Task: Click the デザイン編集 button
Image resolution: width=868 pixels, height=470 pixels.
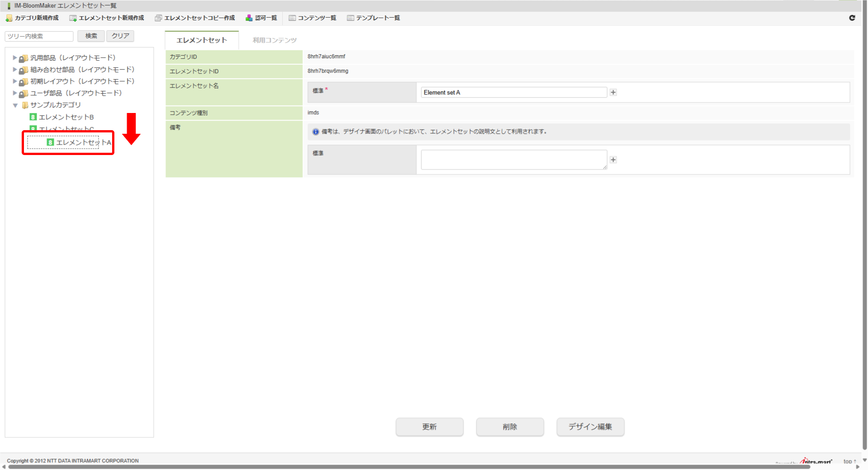Action: 590,427
